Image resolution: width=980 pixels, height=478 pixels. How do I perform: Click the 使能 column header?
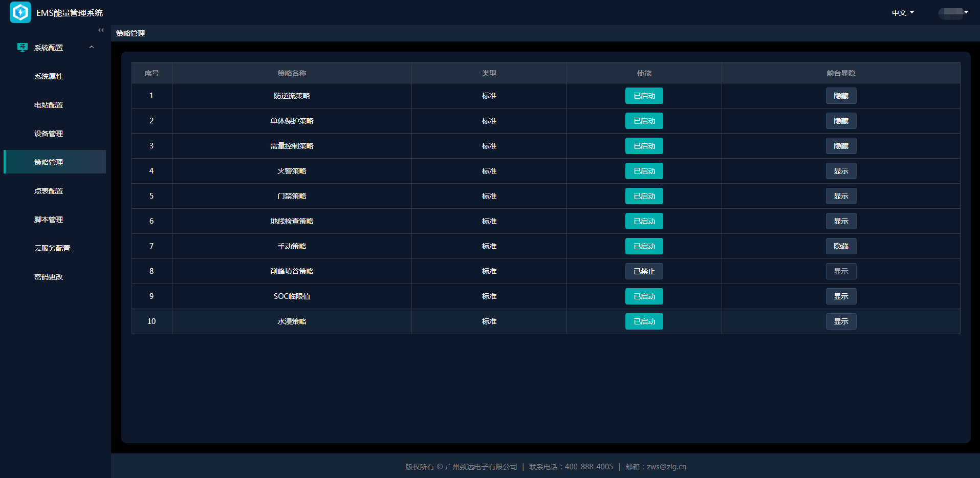click(644, 73)
